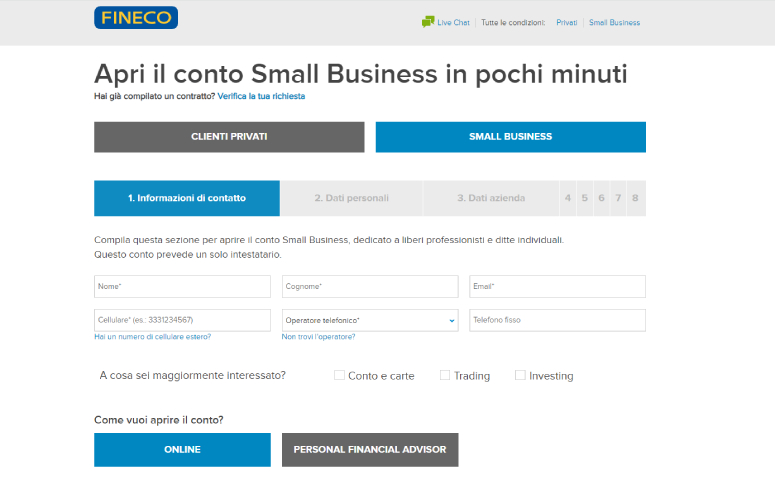775x489 pixels.
Task: Focus the Cognome input field
Action: (x=370, y=287)
